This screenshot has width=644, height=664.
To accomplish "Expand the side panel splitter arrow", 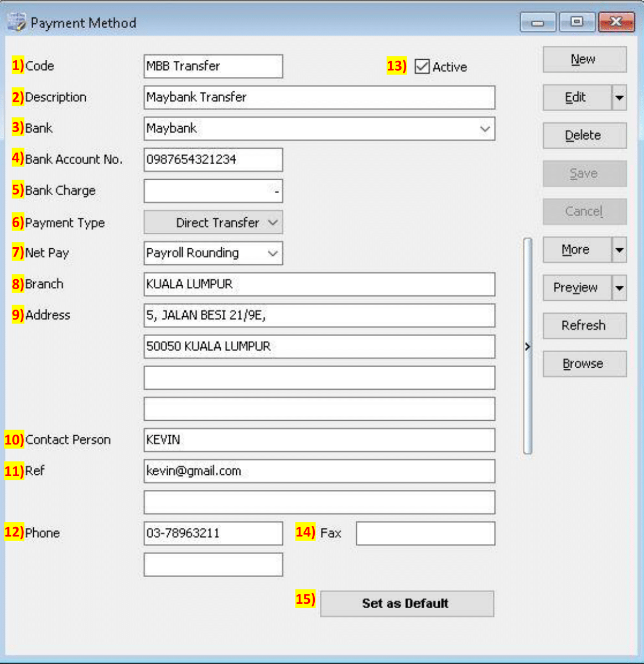I will point(527,347).
